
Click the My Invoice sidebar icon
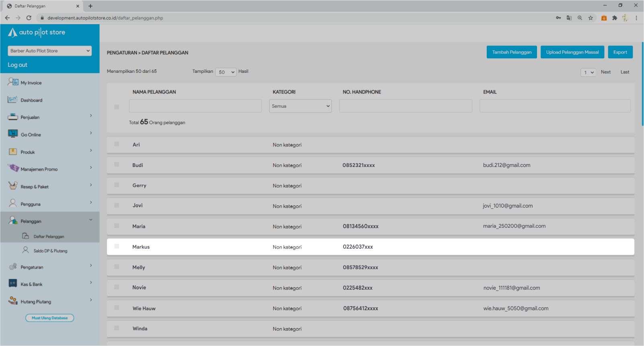click(x=13, y=82)
